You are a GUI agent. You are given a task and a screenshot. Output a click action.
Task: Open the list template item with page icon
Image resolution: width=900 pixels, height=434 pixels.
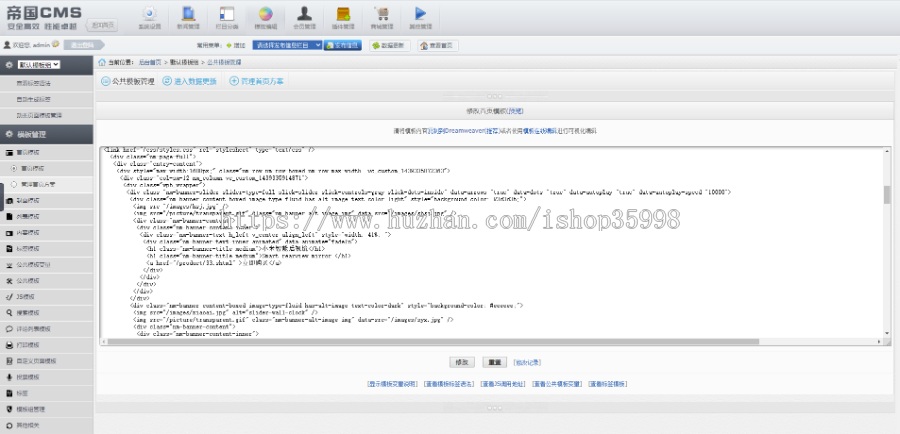click(x=46, y=217)
